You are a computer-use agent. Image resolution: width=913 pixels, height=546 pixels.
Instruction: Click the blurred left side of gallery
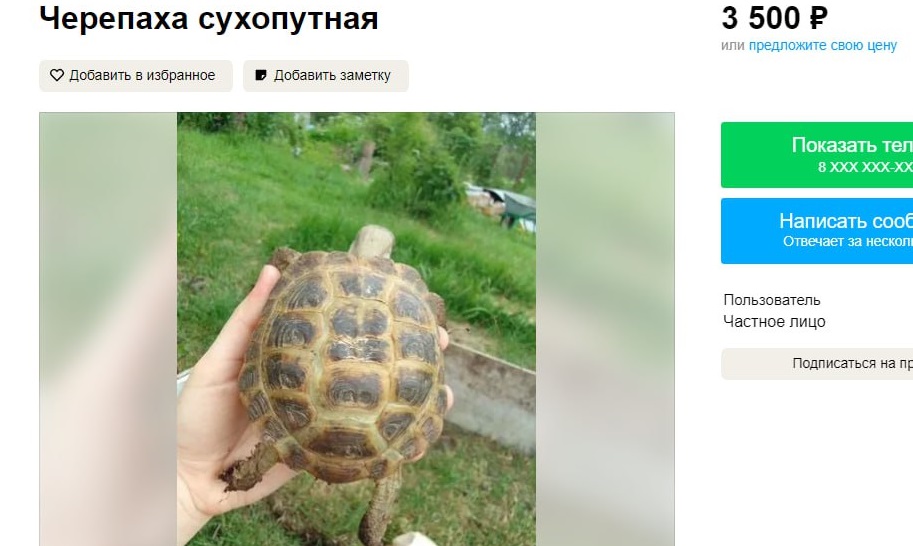108,329
